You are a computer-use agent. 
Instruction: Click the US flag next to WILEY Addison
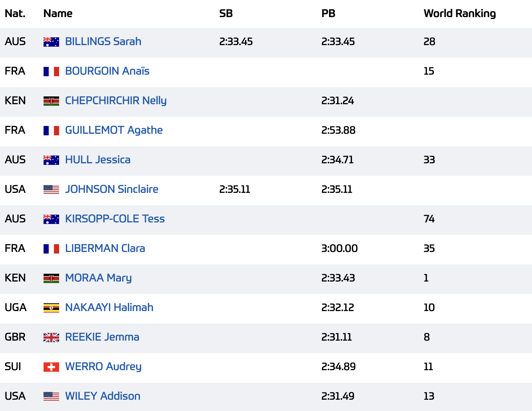click(51, 397)
